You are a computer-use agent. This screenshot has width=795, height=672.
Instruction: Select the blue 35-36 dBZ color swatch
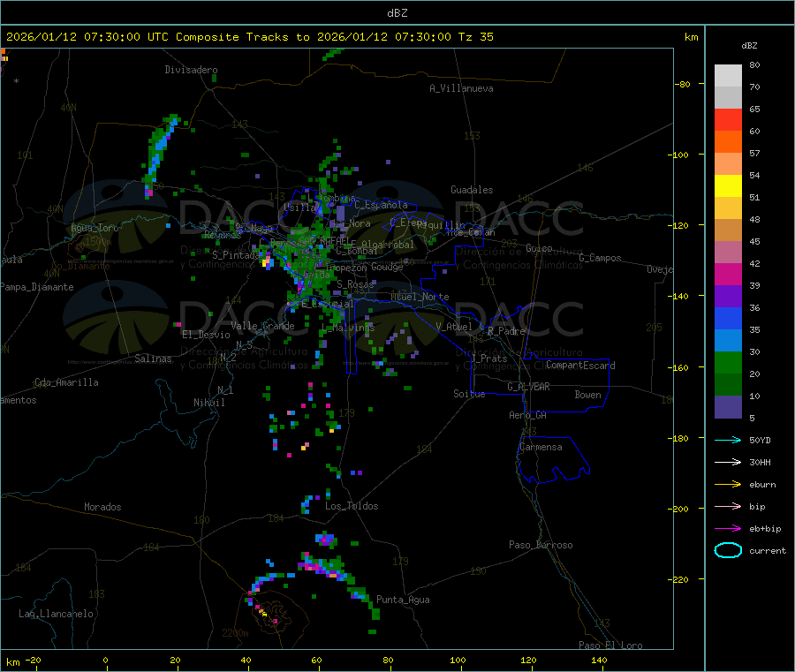click(x=728, y=318)
